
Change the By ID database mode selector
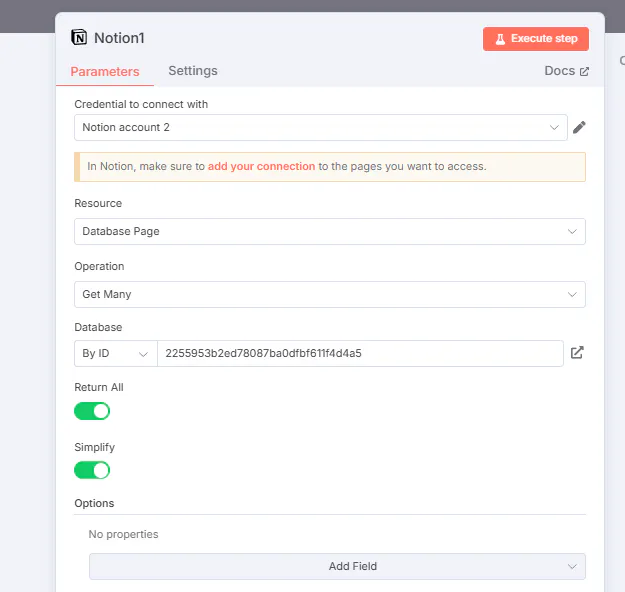click(x=115, y=354)
